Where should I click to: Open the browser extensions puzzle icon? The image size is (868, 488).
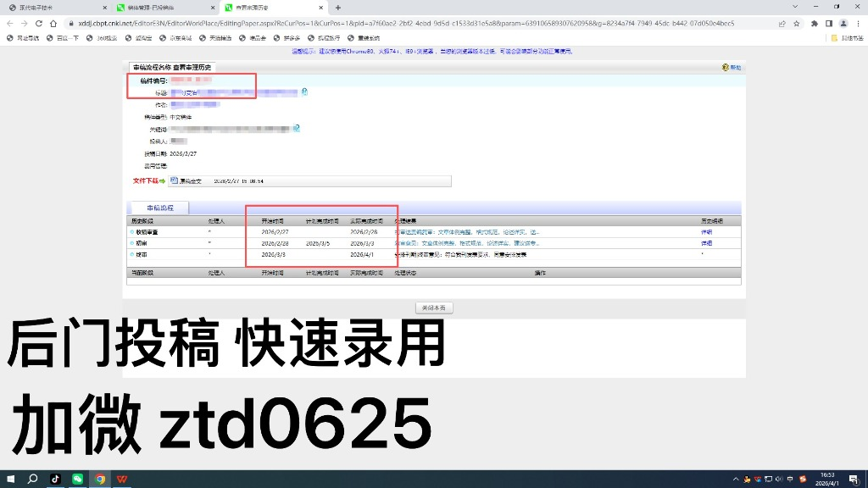(814, 24)
